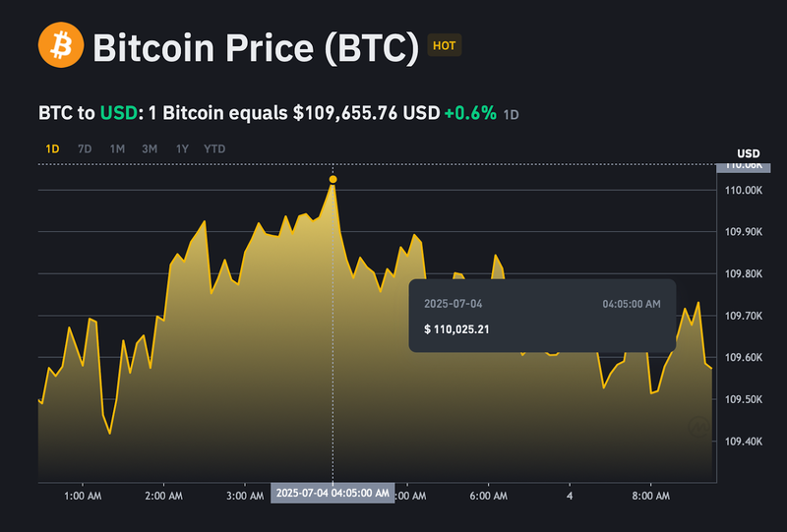Click the 110.06K current price axis tag
This screenshot has width=787, height=532.
(x=744, y=165)
